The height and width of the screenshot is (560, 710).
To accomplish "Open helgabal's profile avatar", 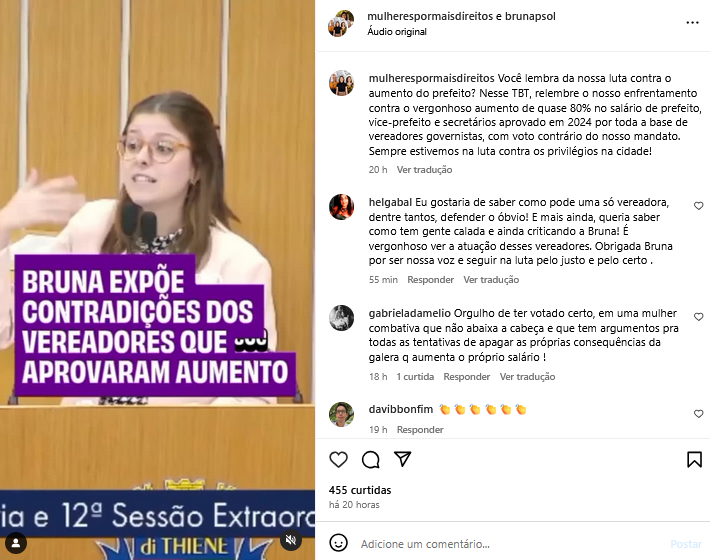I will 341,207.
